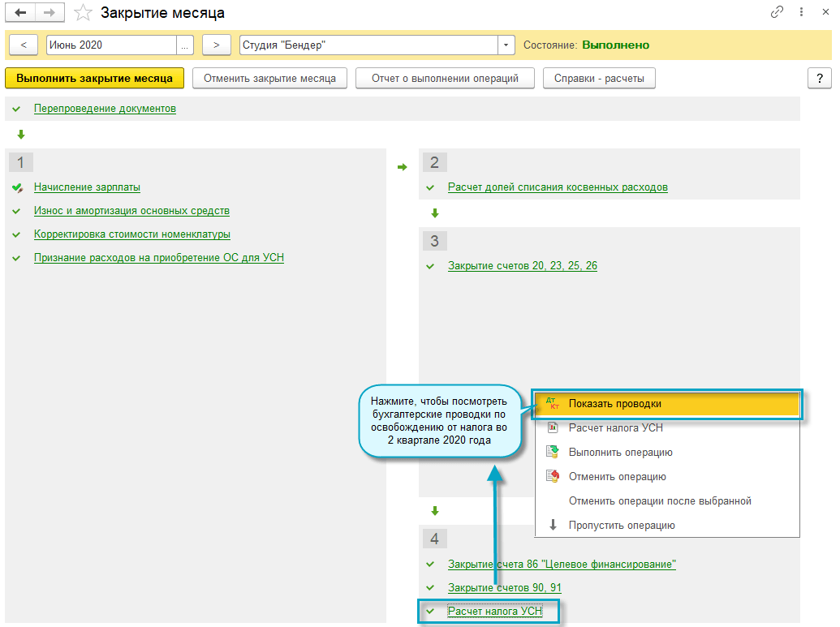Viewport: 840px width, 627px height.
Task: Click the report icon beside Расчет налога УСН menu item
Action: click(x=553, y=427)
